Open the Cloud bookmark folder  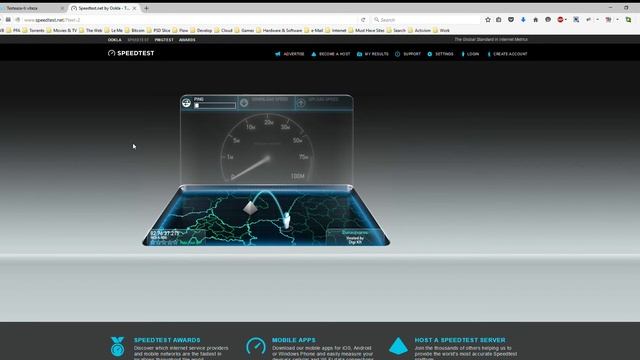(x=224, y=30)
